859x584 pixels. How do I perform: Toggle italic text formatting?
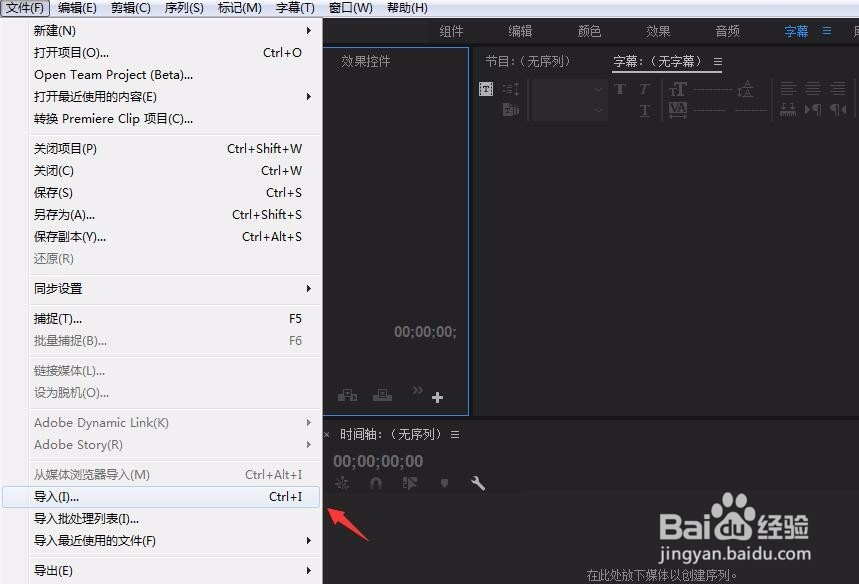pos(645,89)
